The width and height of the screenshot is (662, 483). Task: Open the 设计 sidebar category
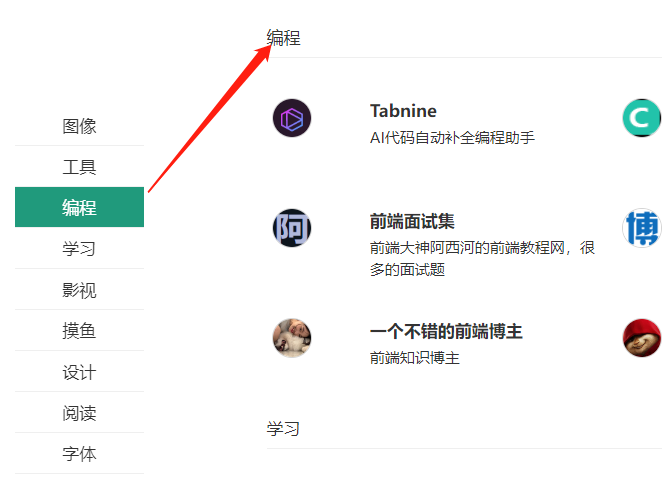79,372
